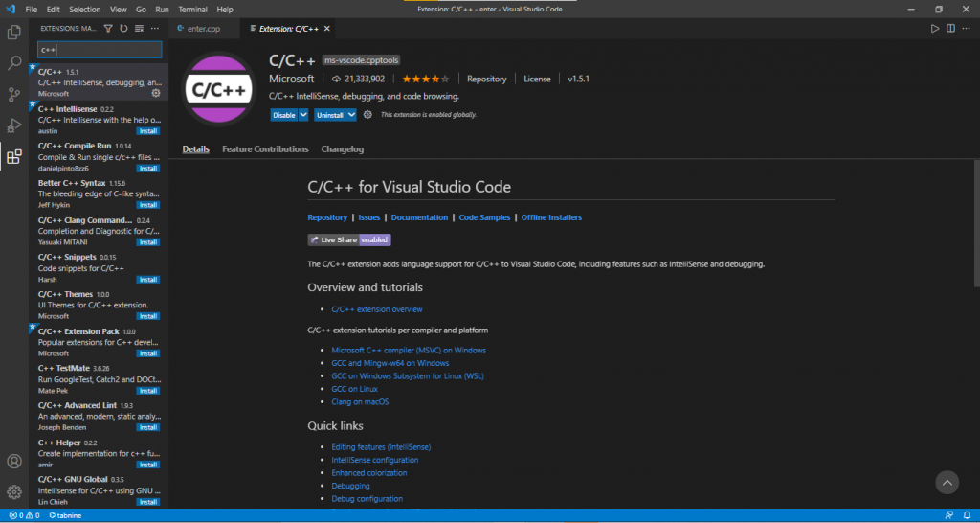Click the star rating of C/C++ extension
This screenshot has height=523, width=980.
point(426,79)
